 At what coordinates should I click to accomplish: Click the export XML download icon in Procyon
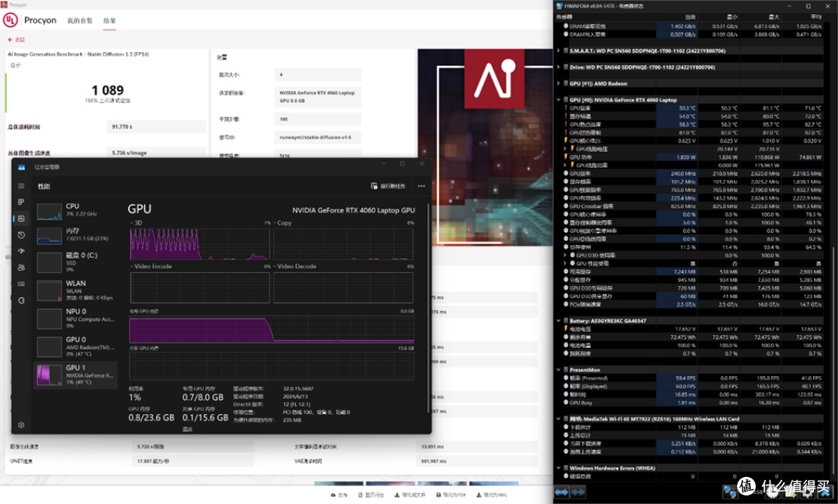click(x=479, y=495)
